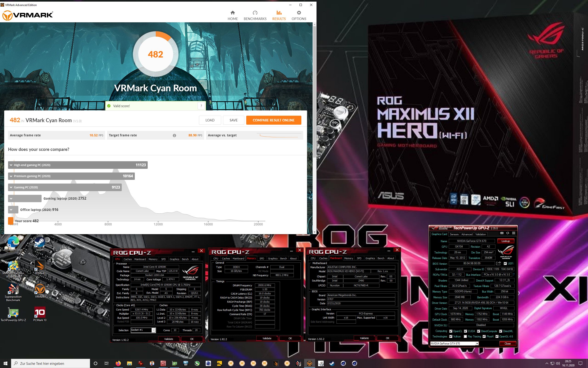Expand High-end gaming PC (2020) comparison

click(x=11, y=165)
